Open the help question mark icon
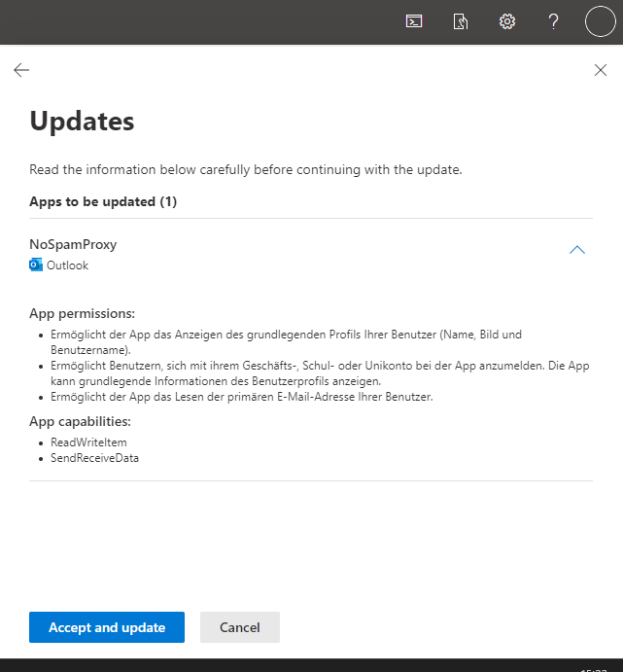 553,21
